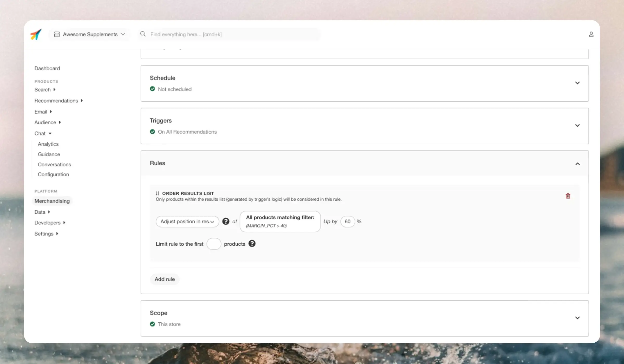The height and width of the screenshot is (364, 624).
Task: Click help icon beside Adjust position dropdown
Action: [226, 221]
